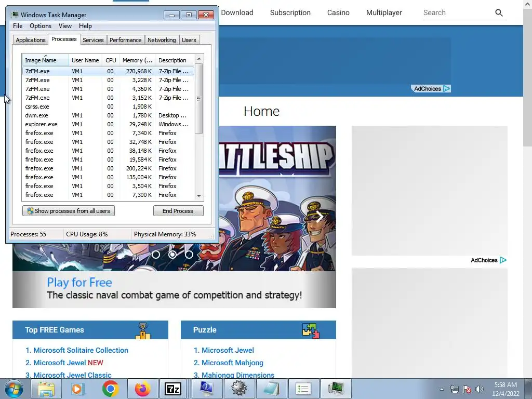Click Show processes from all users
The height and width of the screenshot is (399, 532).
click(69, 211)
